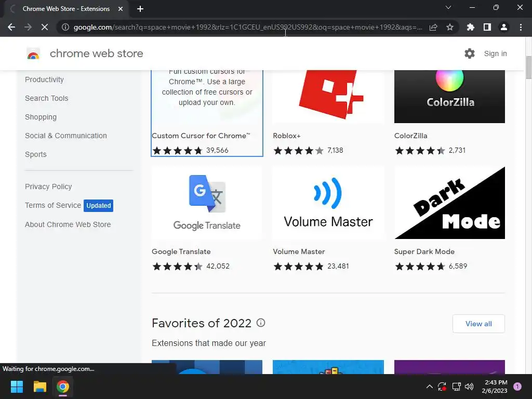This screenshot has width=532, height=399.
Task: Open File Explorer from the taskbar
Action: (39, 387)
